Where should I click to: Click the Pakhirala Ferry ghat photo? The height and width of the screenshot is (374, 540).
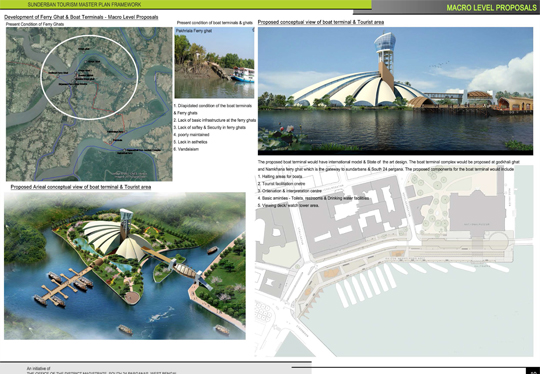214,63
